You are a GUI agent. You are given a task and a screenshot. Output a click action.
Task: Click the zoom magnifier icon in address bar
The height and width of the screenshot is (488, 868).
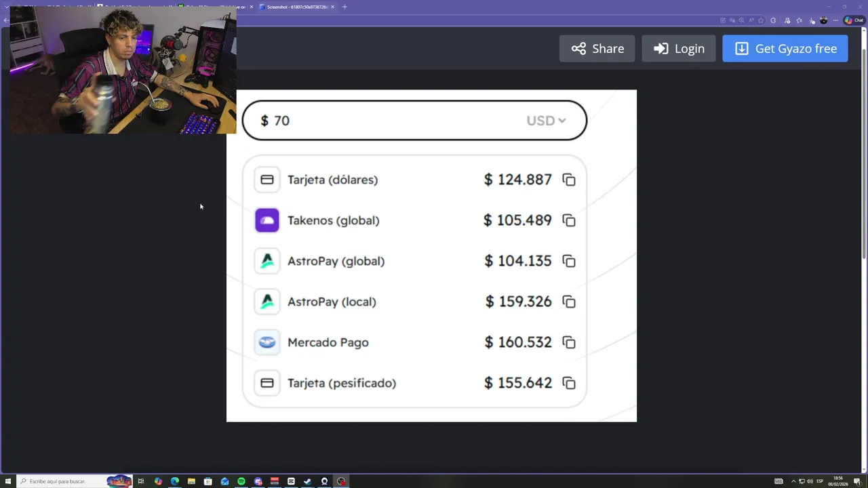pyautogui.click(x=741, y=20)
